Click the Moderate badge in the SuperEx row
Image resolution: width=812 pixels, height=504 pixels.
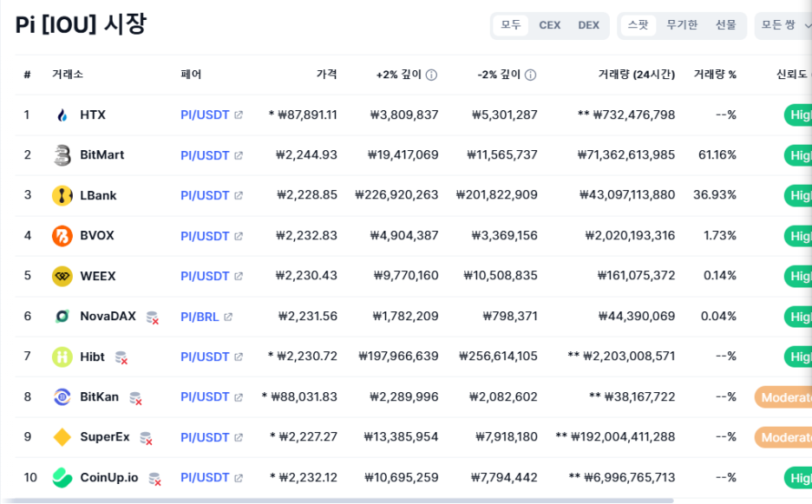783,438
